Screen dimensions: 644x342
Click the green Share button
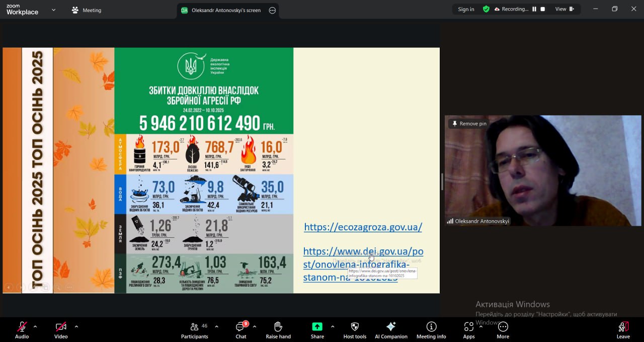point(317,330)
